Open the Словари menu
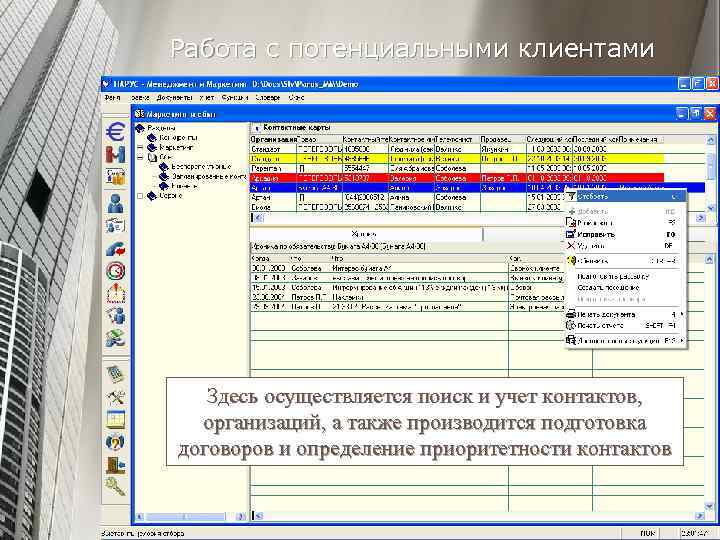Viewport: 720px width, 540px height. [268, 98]
